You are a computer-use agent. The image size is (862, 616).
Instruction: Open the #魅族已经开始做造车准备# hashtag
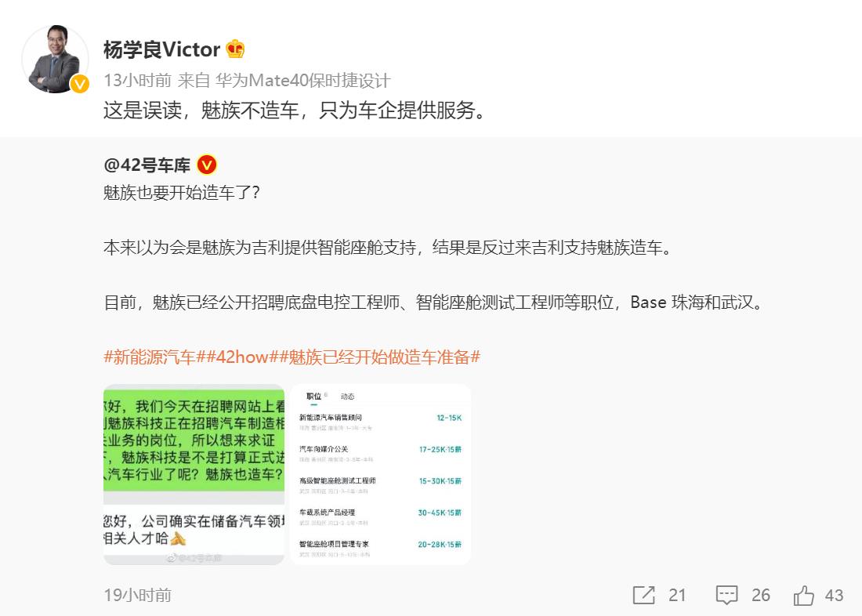pyautogui.click(x=380, y=357)
